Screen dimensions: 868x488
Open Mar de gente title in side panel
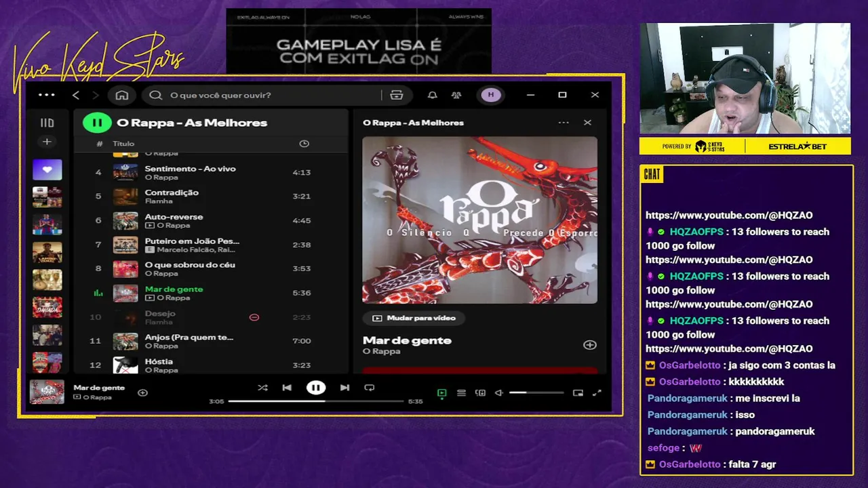(x=407, y=340)
